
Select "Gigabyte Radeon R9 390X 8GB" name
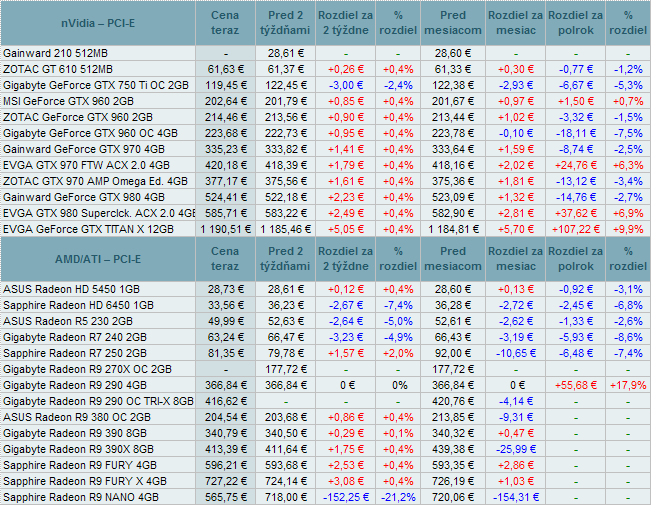78,449
